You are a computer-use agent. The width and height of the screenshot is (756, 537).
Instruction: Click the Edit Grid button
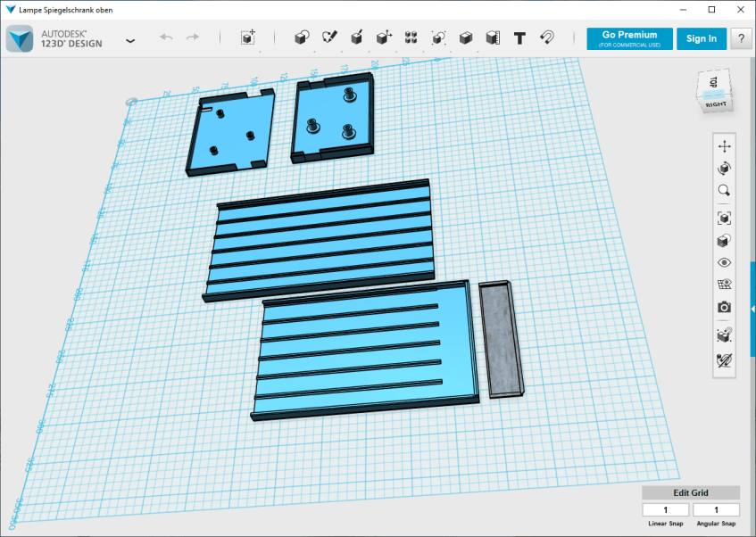coord(690,493)
